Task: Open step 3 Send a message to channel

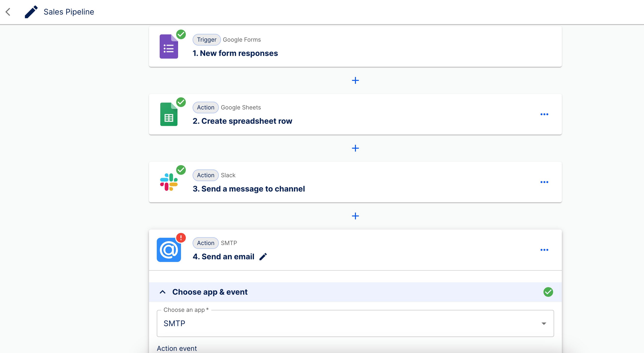Action: click(x=249, y=189)
